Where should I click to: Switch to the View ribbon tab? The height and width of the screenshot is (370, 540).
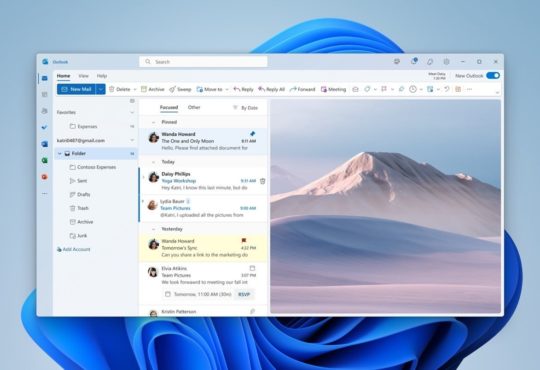click(x=83, y=75)
